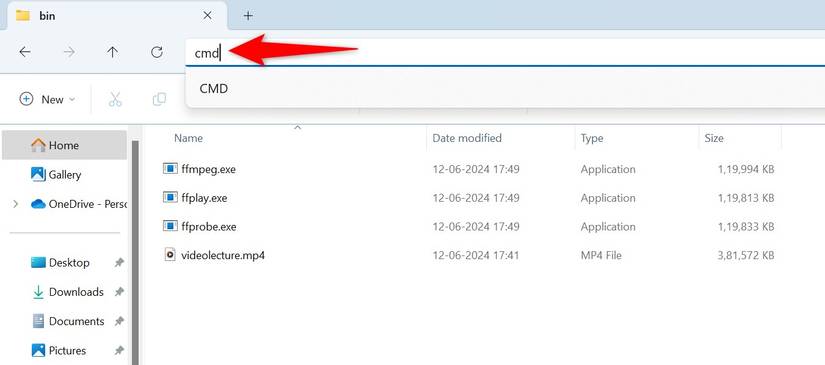
Task: Open a new File Explorer tab
Action: pyautogui.click(x=248, y=16)
